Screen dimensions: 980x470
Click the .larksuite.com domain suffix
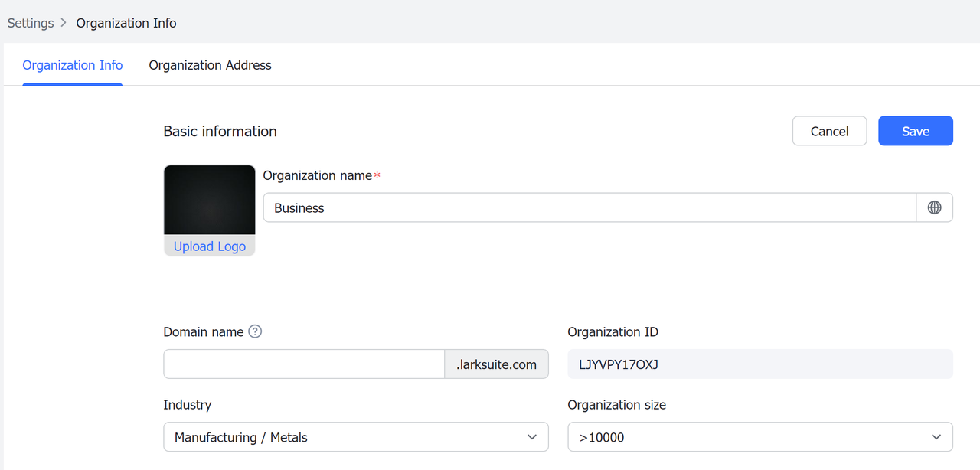[496, 364]
